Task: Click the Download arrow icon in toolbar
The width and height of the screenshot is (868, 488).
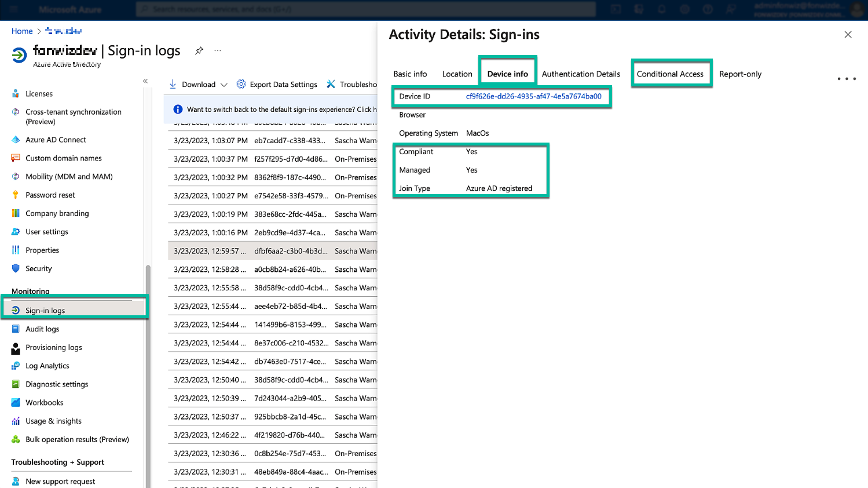Action: pyautogui.click(x=173, y=85)
